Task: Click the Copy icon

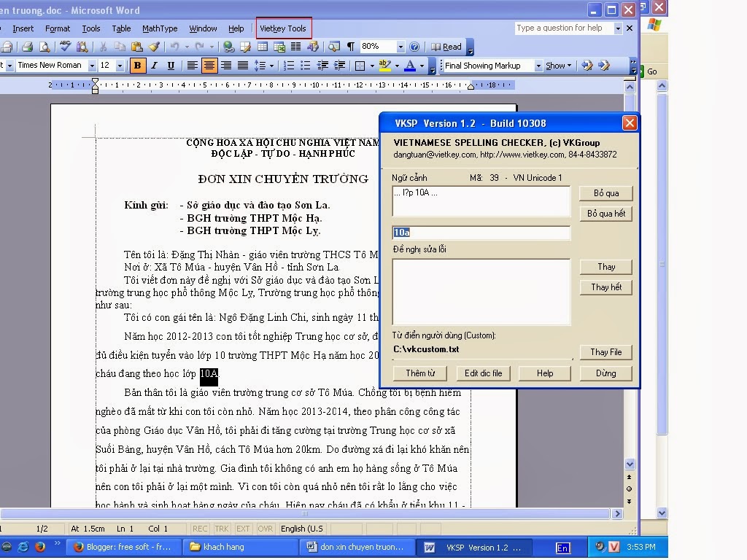Action: (120, 47)
